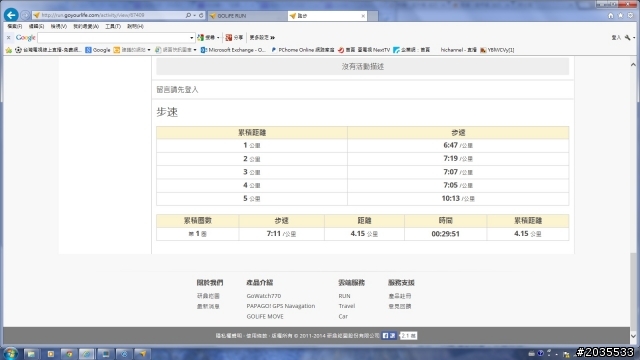This screenshot has height=360, width=640.
Task: Click the 6:47 pace cell
Action: click(458, 145)
